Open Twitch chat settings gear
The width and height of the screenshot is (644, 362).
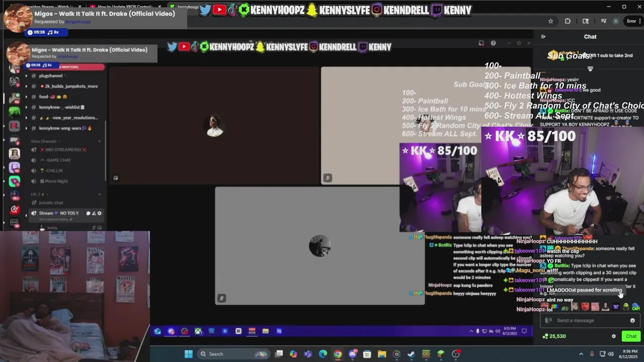pos(613,336)
